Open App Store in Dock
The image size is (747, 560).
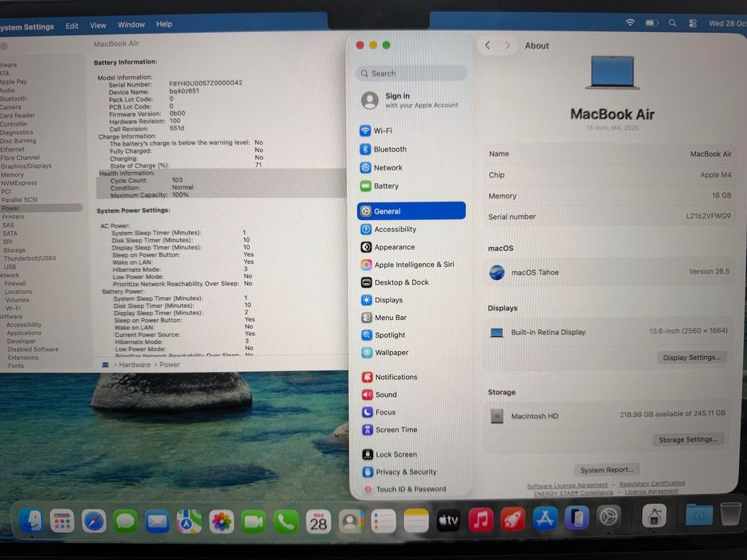pos(545,518)
